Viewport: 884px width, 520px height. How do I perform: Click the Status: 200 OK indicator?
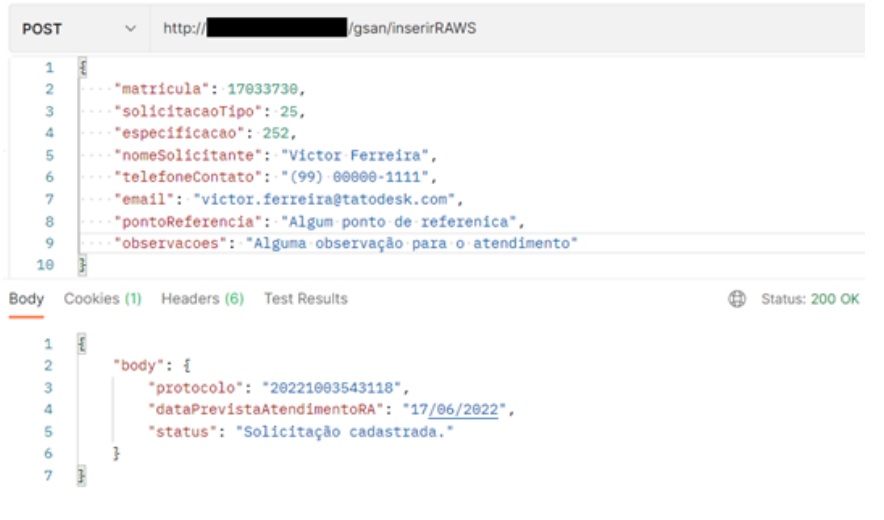810,299
